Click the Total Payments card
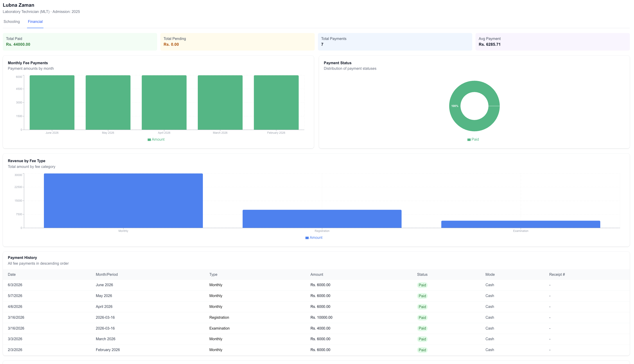This screenshot has height=364, width=634. [x=395, y=42]
